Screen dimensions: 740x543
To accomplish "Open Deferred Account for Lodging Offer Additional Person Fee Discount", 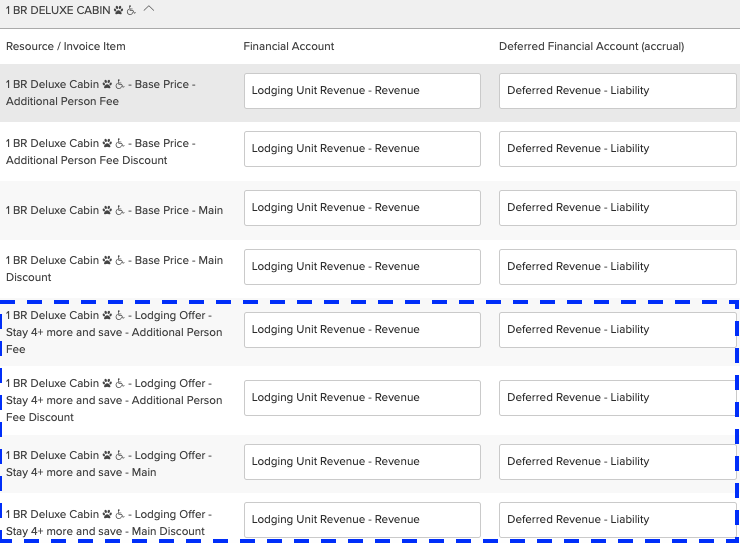I will [x=617, y=398].
